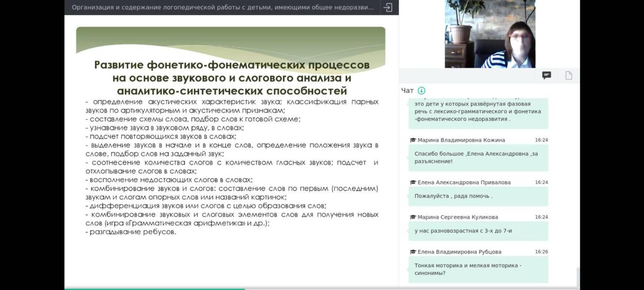The image size is (644, 290).
Task: Click the circled down-arrow icon in chat header
Action: point(422,90)
